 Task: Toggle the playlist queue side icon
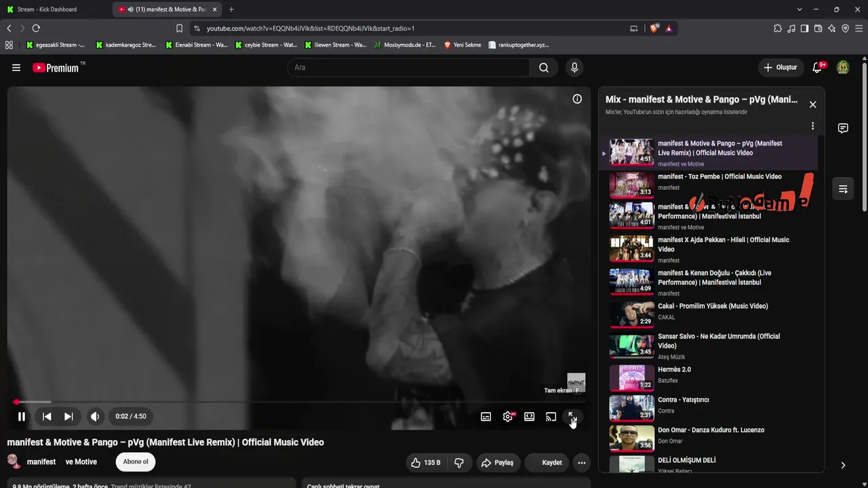[x=843, y=189]
